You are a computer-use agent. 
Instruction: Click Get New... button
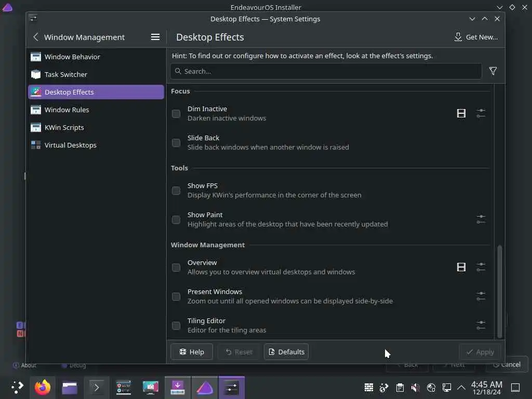point(476,37)
